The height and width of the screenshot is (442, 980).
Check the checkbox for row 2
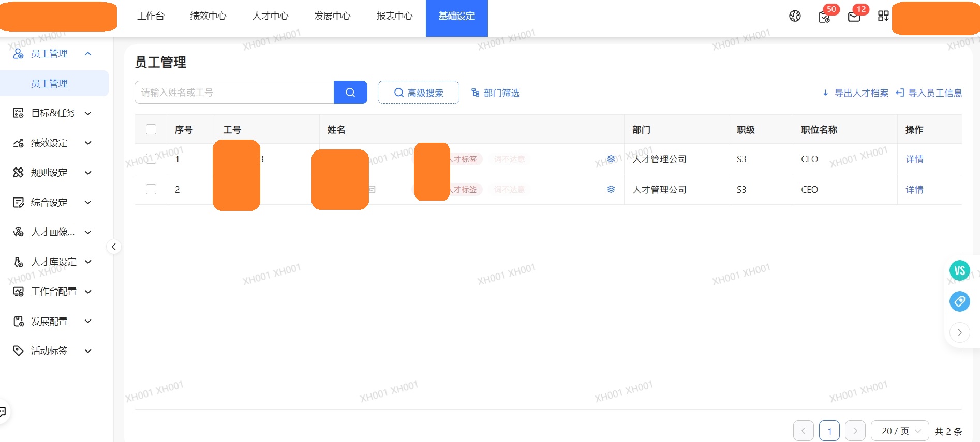[x=151, y=189]
